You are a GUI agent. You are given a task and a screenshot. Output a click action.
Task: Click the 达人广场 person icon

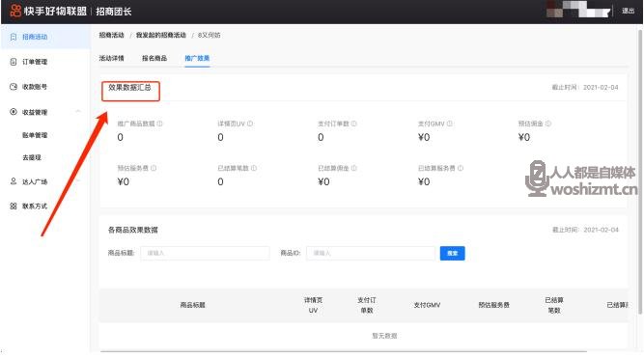coord(14,181)
